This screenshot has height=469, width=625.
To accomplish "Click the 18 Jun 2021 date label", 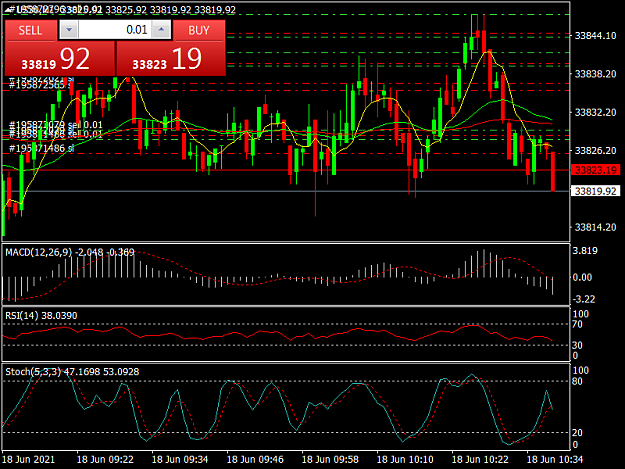I will [x=28, y=459].
